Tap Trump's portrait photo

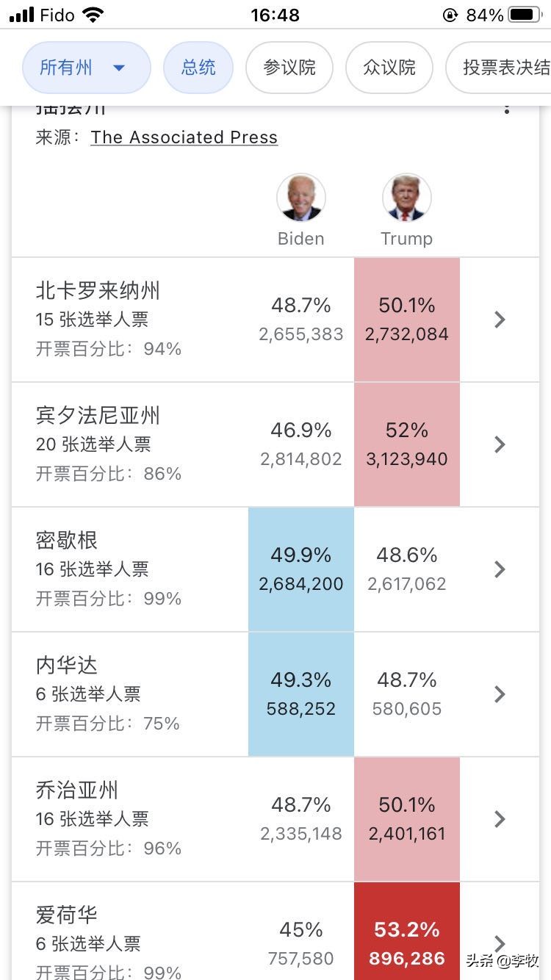pos(407,198)
